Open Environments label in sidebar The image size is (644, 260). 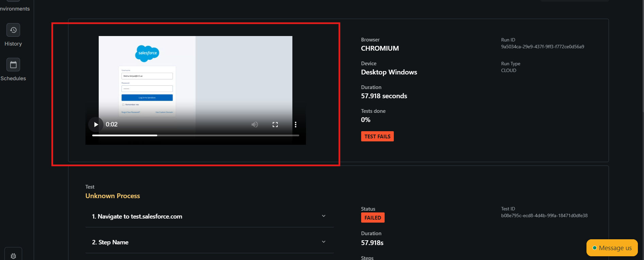15,9
